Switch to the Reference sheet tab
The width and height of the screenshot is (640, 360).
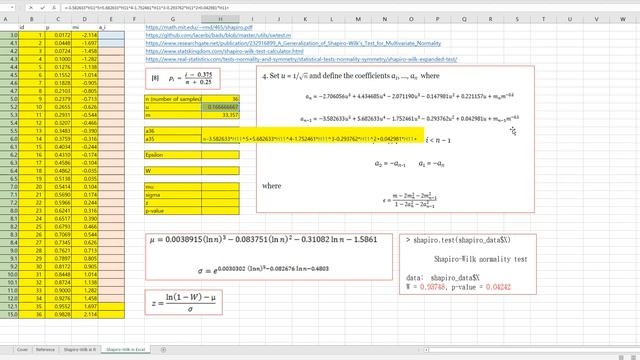45,349
